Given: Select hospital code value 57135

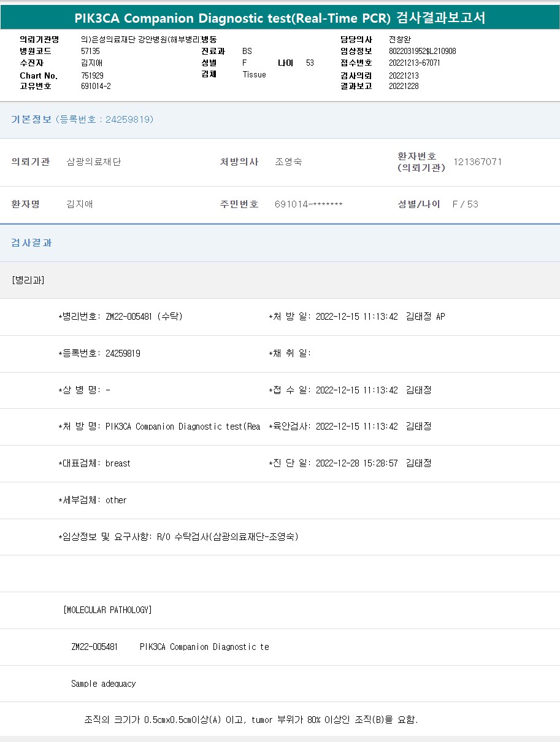Looking at the screenshot, I should coord(90,52).
